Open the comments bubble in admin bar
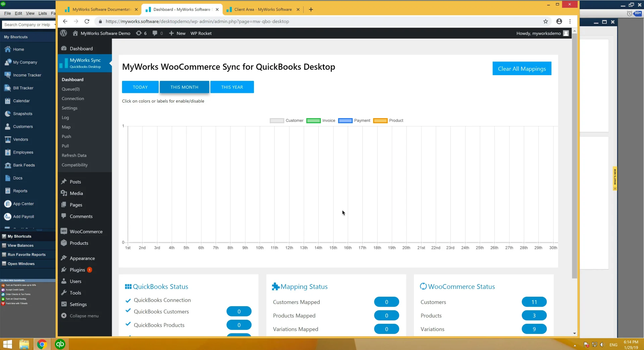 158,33
